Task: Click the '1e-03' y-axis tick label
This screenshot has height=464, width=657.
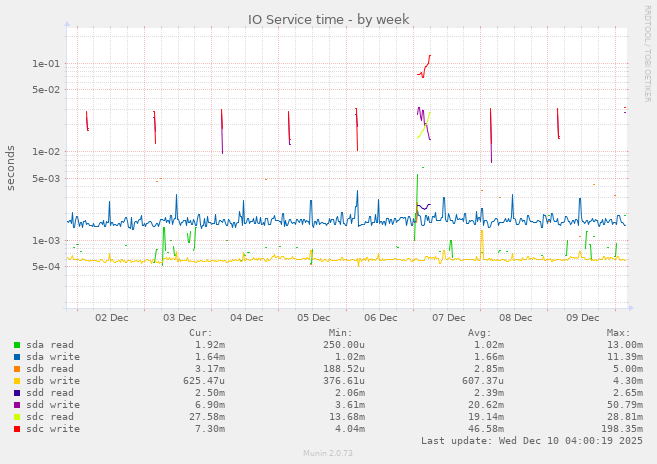Action: coord(46,241)
